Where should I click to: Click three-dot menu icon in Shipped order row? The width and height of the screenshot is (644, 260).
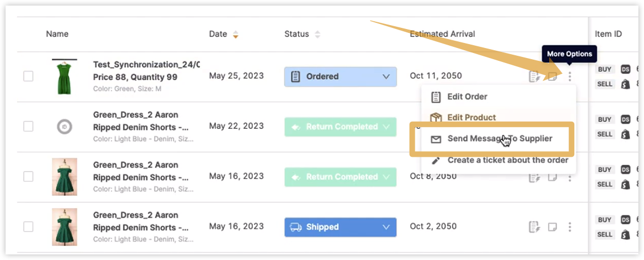(569, 227)
